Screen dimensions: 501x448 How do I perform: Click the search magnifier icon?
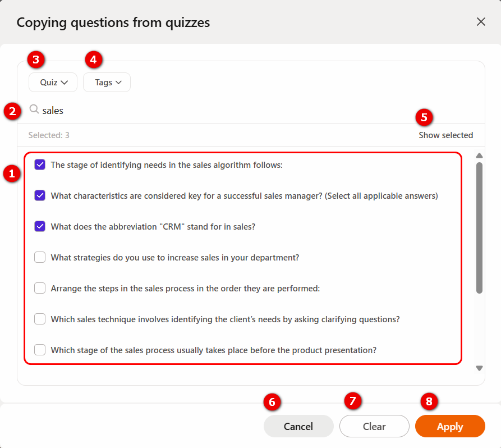tap(34, 109)
